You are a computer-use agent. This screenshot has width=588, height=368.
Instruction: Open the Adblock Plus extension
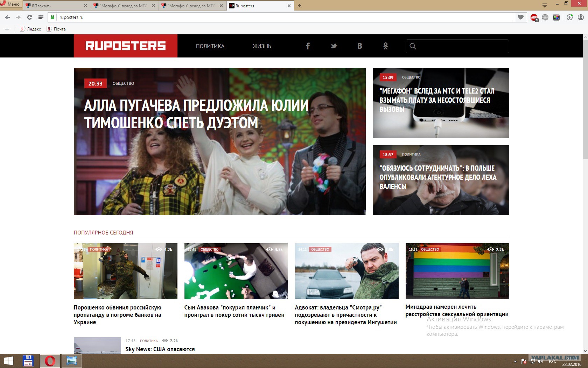click(x=534, y=18)
